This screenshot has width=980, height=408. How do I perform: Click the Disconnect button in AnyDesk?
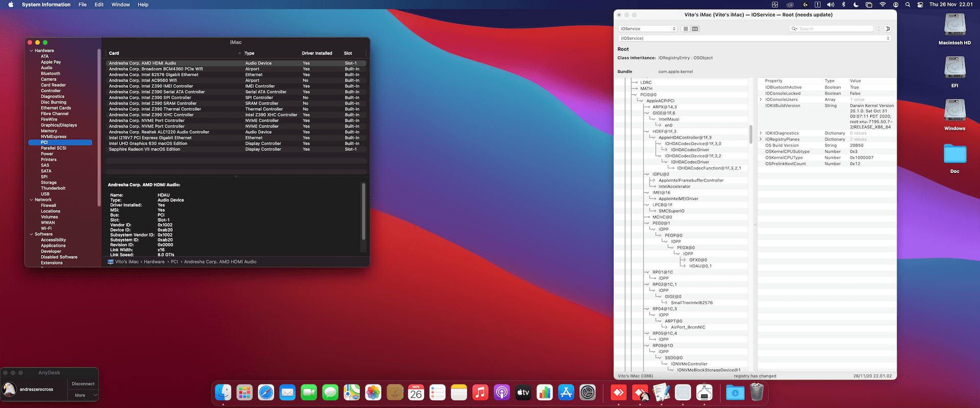coord(83,384)
